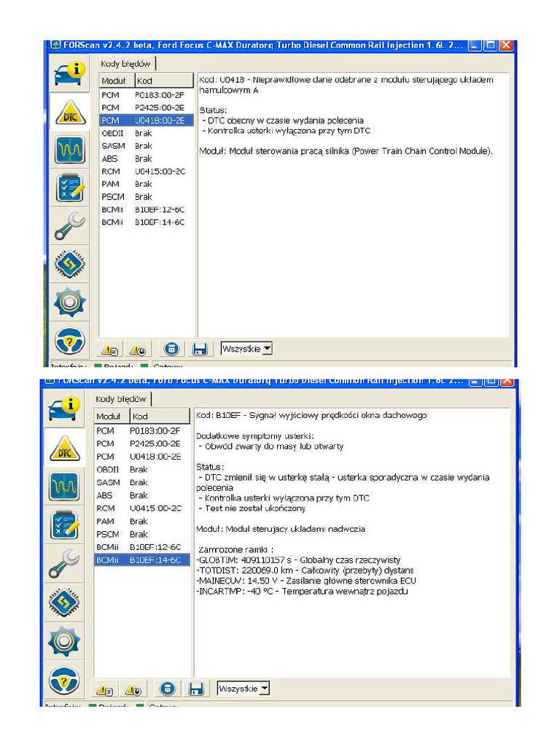
Task: Select DTC icon in lower window sidebar
Action: [x=64, y=449]
